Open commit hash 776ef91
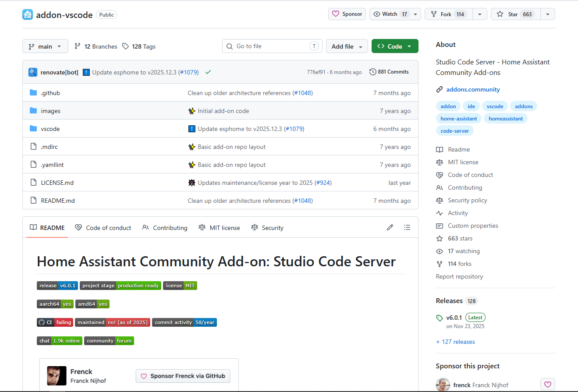578x392 pixels. pos(316,72)
